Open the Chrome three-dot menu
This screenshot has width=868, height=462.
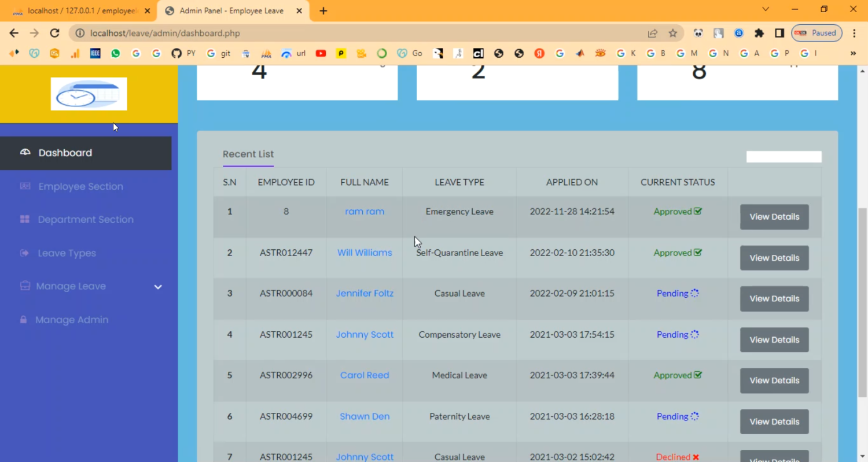pos(854,34)
